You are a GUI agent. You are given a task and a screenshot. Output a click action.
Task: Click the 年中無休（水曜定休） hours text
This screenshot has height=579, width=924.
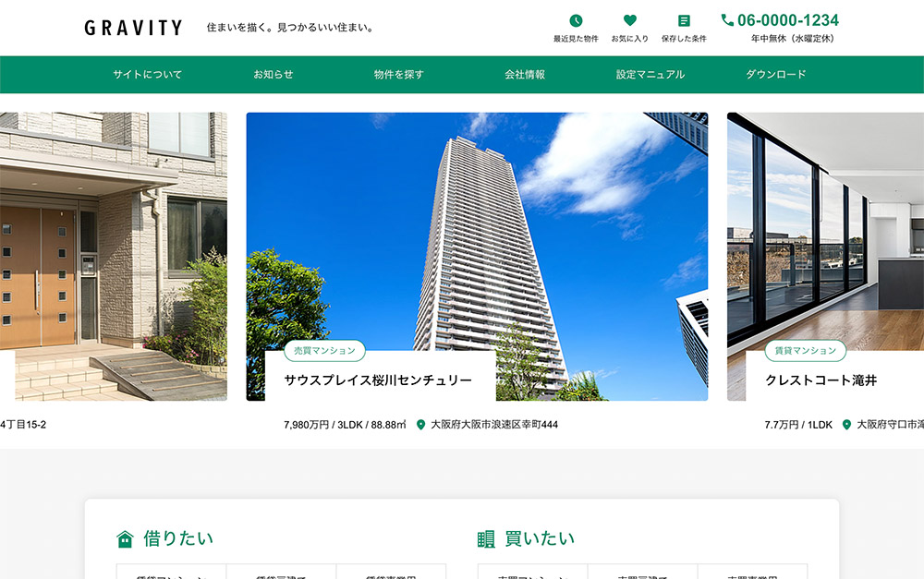793,38
